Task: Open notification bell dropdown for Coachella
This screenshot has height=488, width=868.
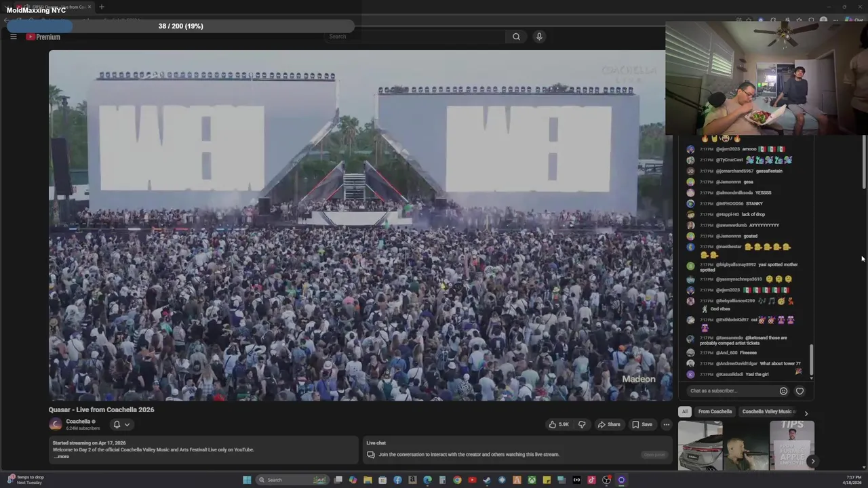Action: pyautogui.click(x=121, y=424)
